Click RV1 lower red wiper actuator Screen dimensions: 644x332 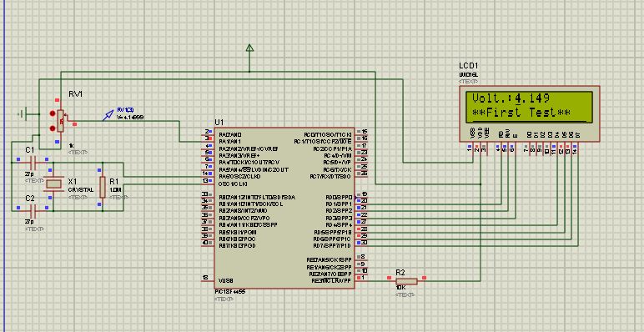[x=53, y=128]
